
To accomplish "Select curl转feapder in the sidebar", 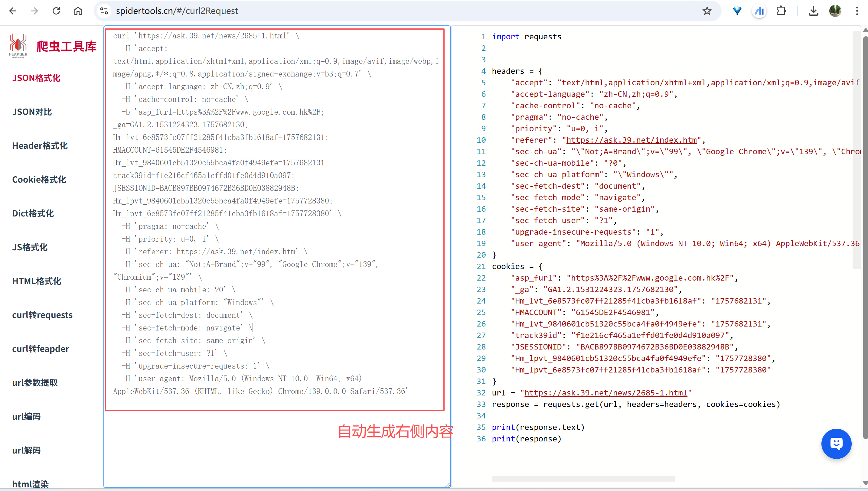I will pyautogui.click(x=41, y=349).
